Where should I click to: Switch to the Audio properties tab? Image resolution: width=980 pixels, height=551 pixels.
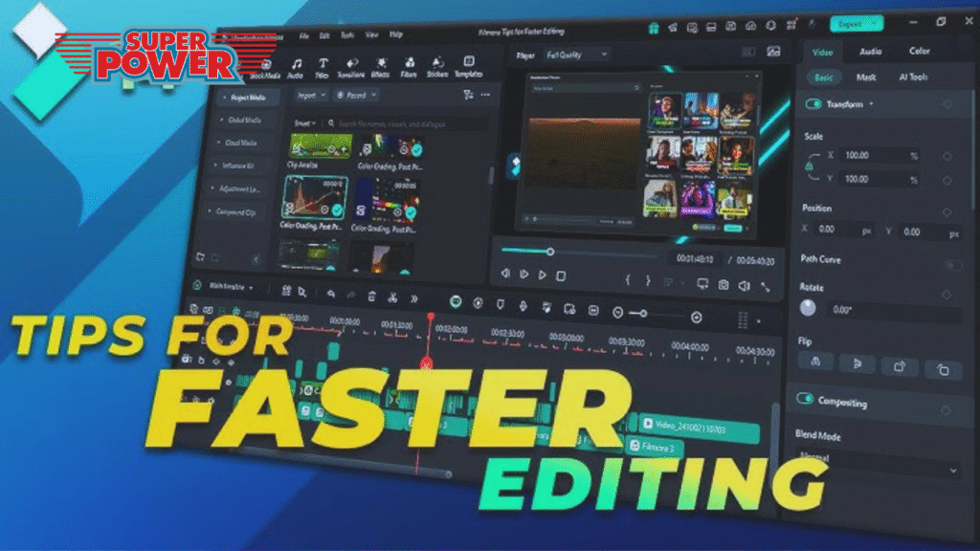pos(870,52)
